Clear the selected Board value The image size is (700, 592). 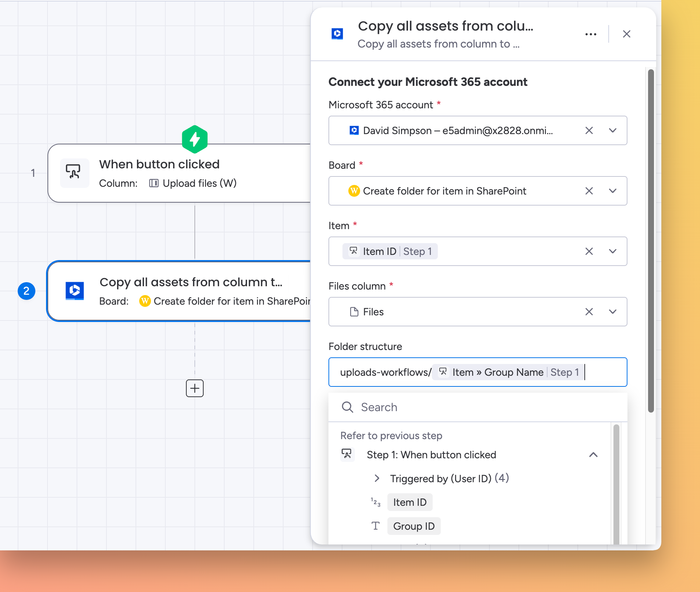pyautogui.click(x=589, y=191)
